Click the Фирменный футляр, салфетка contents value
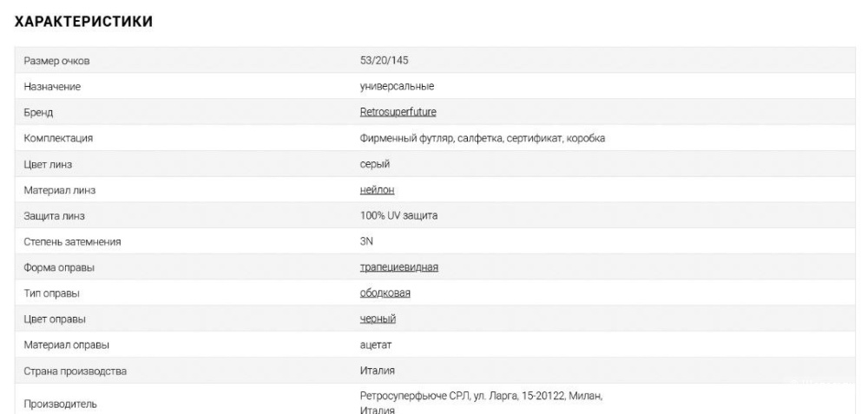The height and width of the screenshot is (414, 868). 482,138
